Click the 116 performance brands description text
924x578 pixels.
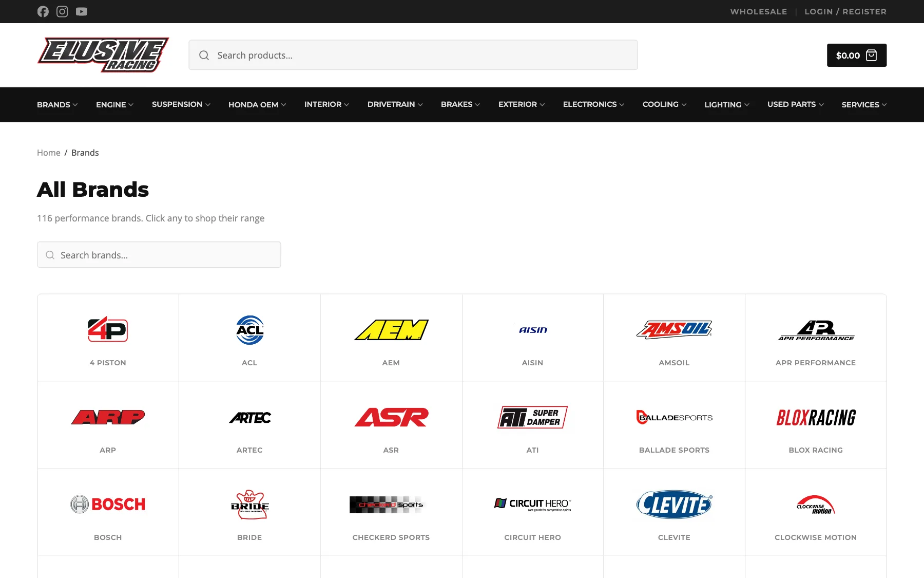tap(151, 218)
